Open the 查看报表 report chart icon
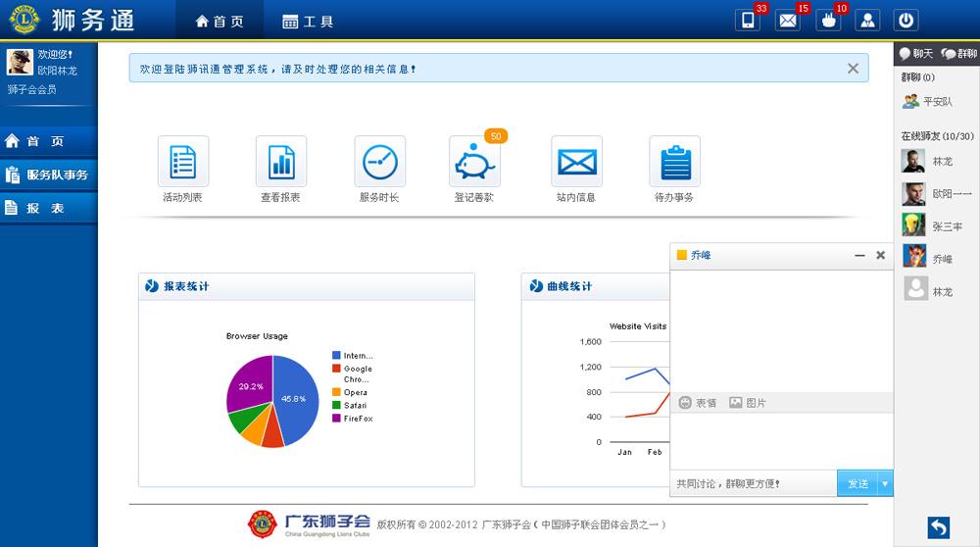Screen dimensions: 980x547 click(x=281, y=162)
